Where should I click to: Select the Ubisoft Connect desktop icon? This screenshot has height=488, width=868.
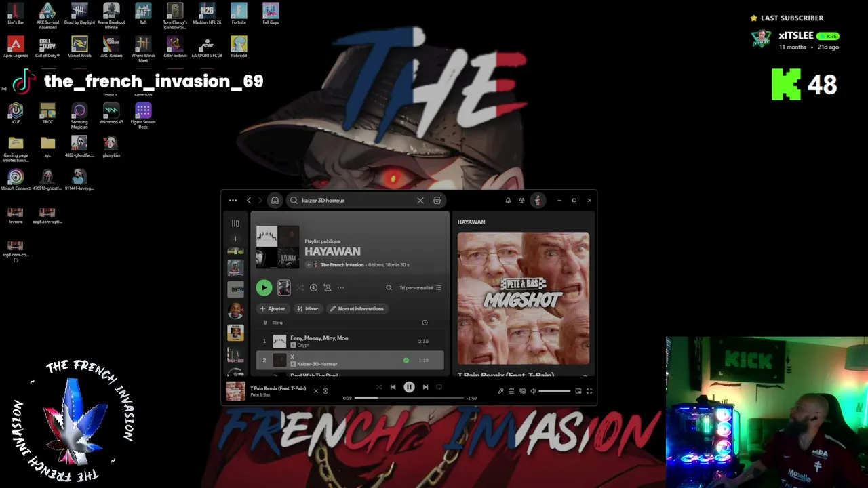pos(16,180)
